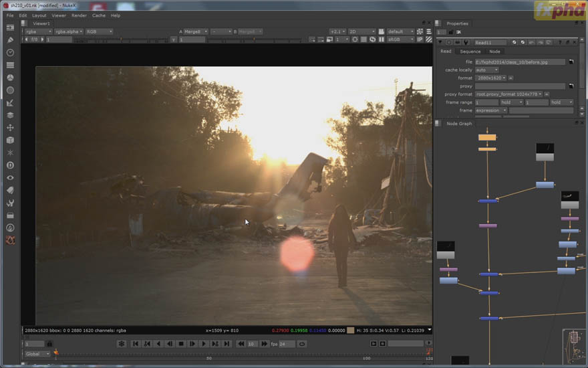
Task: Toggle the IP input process button
Action: [420, 39]
